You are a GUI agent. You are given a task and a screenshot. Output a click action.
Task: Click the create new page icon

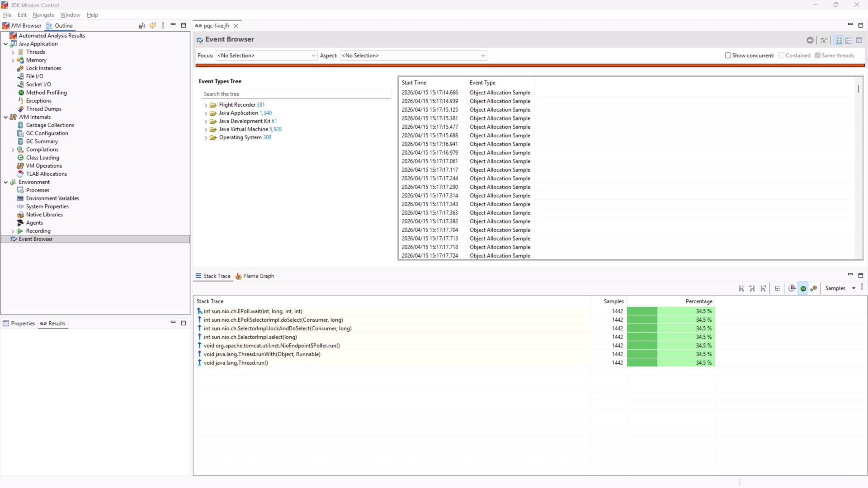coord(824,40)
